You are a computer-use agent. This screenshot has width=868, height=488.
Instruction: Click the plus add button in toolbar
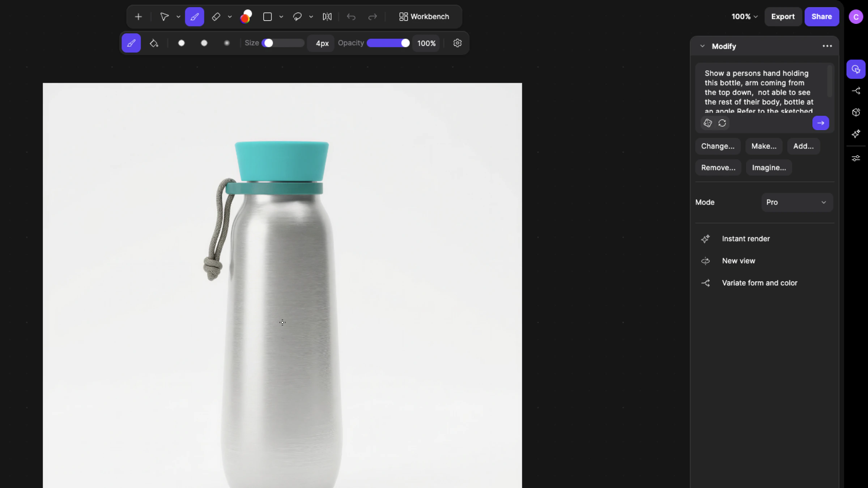click(x=138, y=17)
